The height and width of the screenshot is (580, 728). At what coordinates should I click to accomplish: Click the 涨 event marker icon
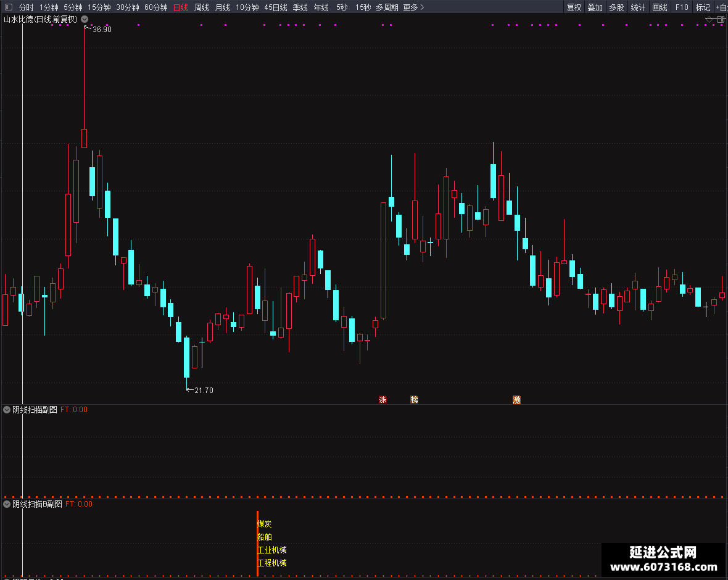tap(383, 399)
